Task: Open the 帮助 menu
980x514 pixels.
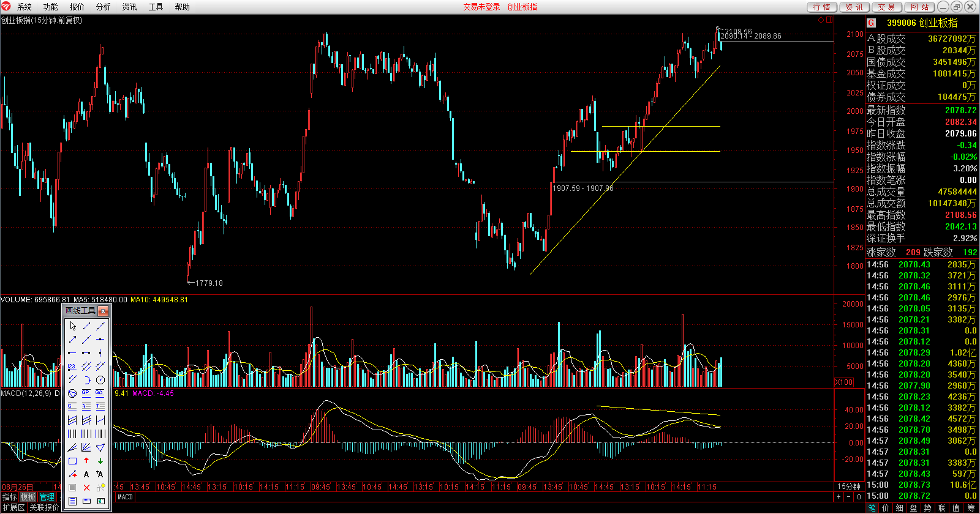Action: [x=183, y=7]
